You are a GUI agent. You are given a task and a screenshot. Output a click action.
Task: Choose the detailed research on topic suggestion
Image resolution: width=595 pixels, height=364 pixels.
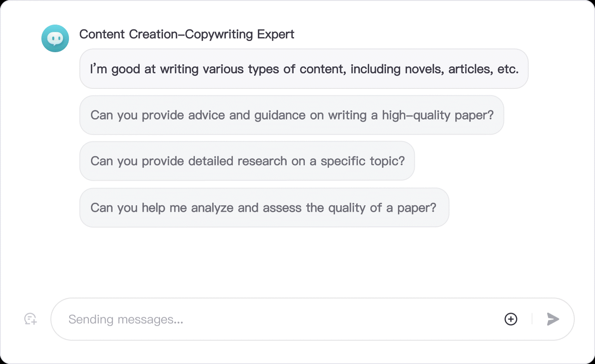247,161
